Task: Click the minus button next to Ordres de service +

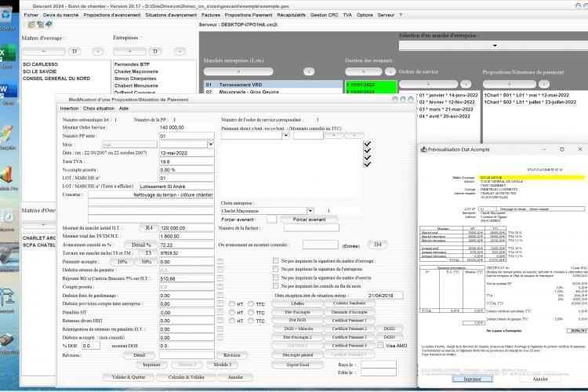Action: point(466,84)
